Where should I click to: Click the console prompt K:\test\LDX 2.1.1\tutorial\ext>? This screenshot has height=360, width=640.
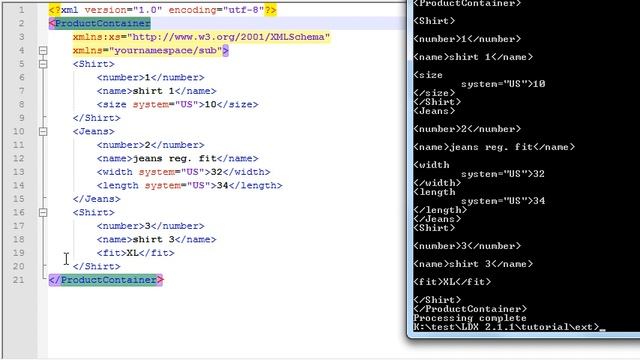(506, 327)
